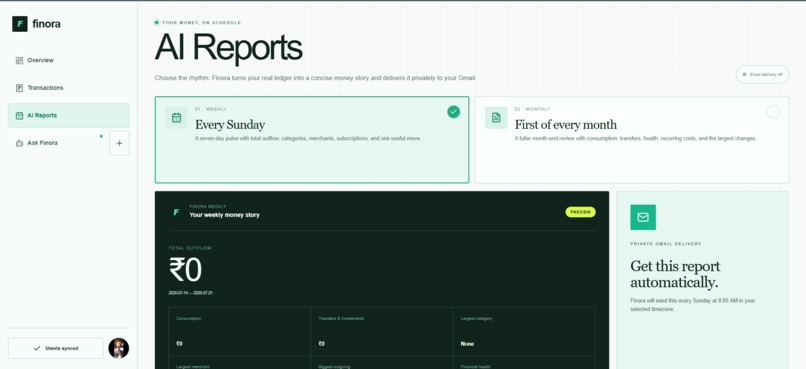Viewport: 806px width, 369px height.
Task: Select the Every Sunday weekly card
Action: 312,139
